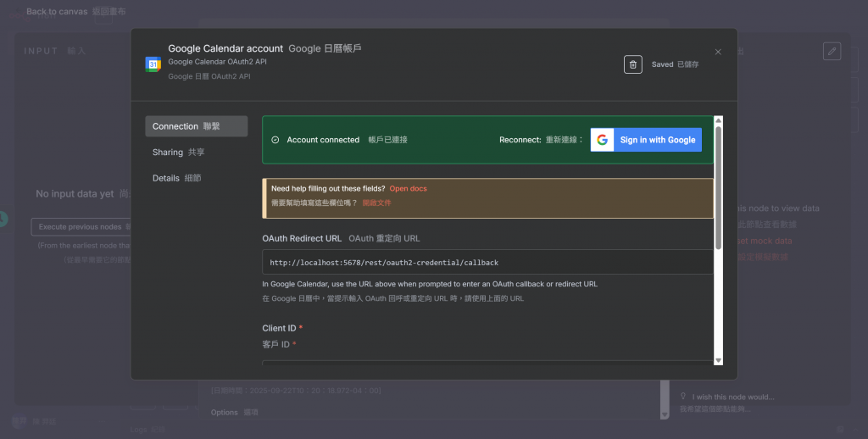Click the background parameter panel scrollbar down arrow
The width and height of the screenshot is (868, 439).
click(x=665, y=414)
